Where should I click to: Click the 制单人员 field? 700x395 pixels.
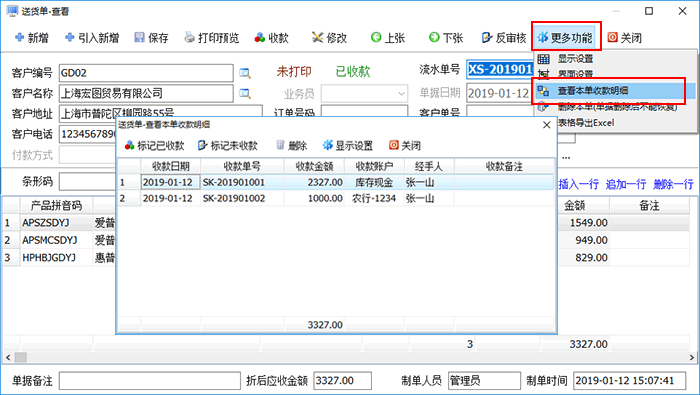[484, 381]
